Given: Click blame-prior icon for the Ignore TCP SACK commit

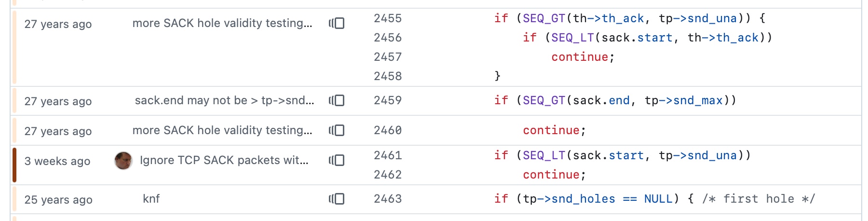Looking at the screenshot, I should point(337,160).
